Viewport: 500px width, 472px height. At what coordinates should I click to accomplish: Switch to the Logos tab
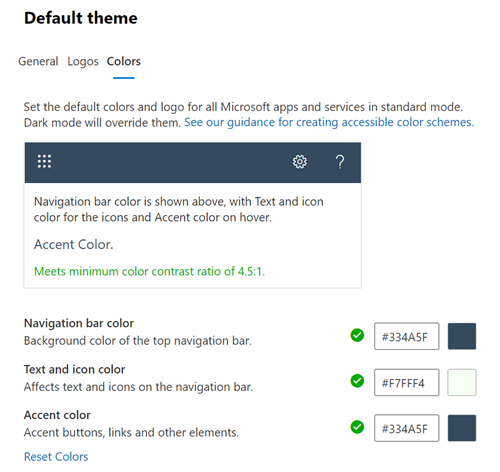[83, 62]
